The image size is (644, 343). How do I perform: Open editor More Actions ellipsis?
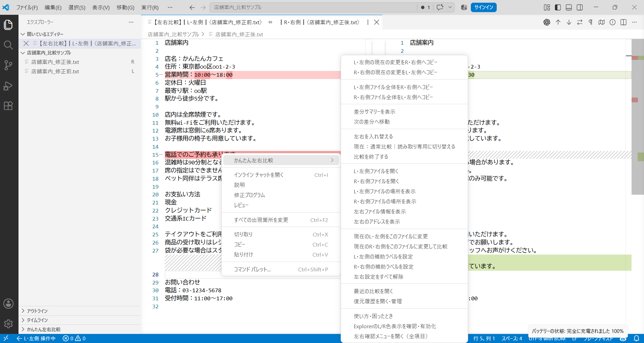click(x=634, y=22)
